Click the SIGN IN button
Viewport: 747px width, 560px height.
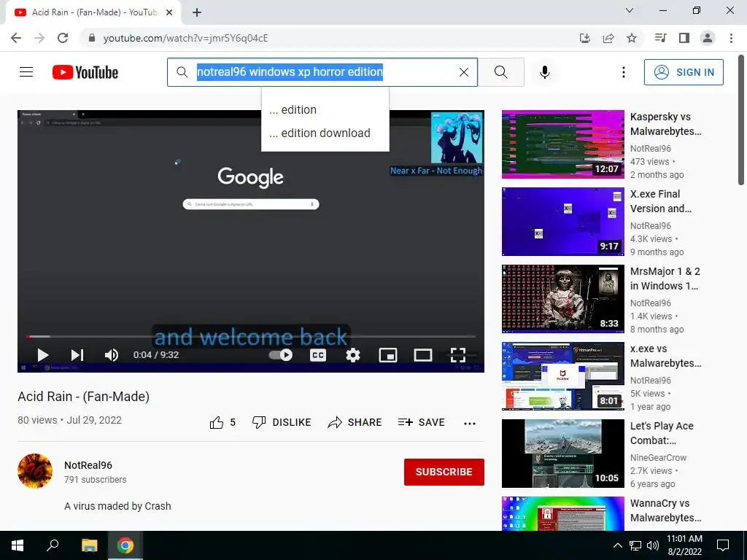click(x=683, y=72)
